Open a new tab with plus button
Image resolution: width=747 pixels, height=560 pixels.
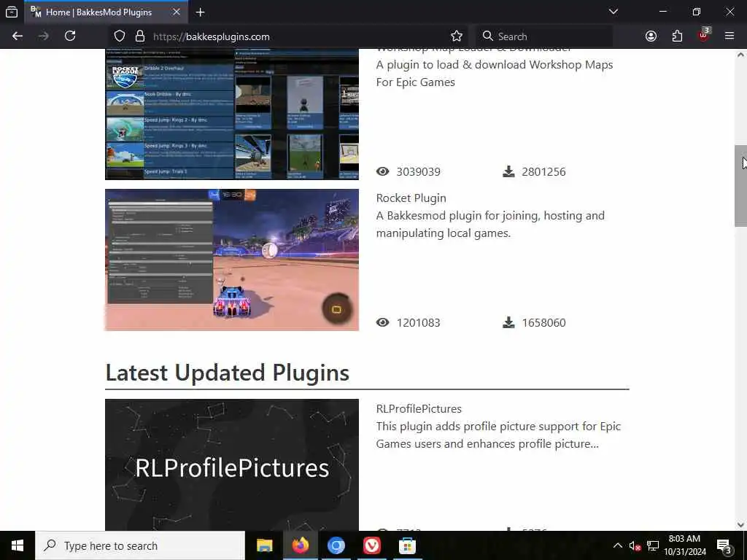pos(200,12)
